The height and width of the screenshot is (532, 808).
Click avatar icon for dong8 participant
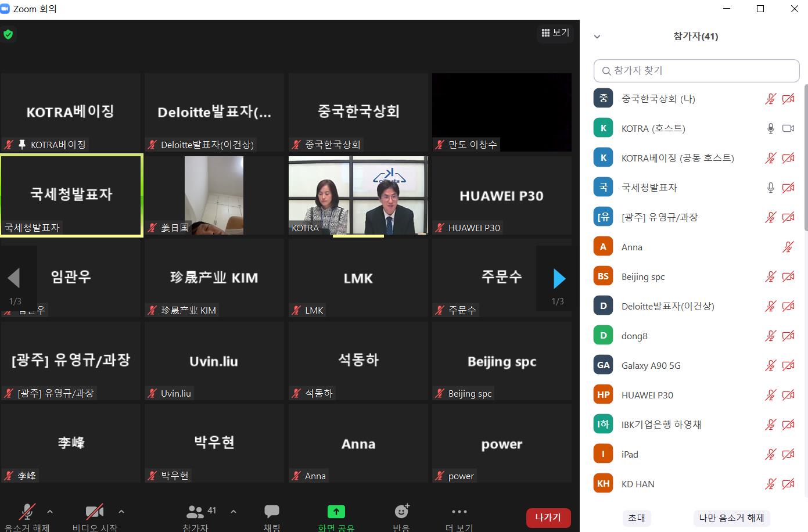coord(603,336)
